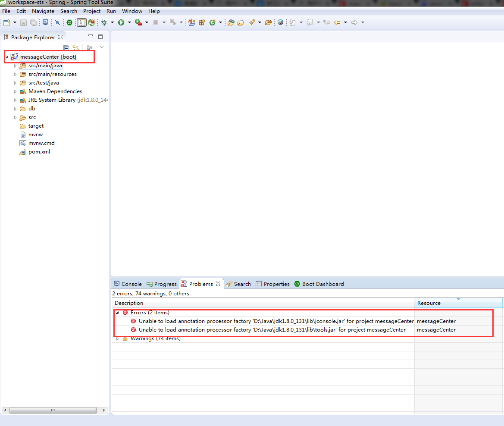Expand the src/main/java folder
504x426 pixels.
click(x=15, y=66)
